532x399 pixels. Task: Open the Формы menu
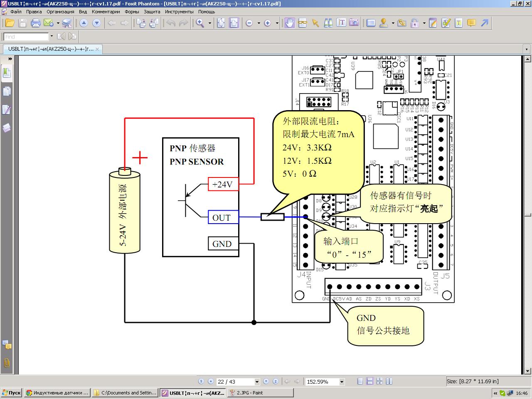click(132, 12)
